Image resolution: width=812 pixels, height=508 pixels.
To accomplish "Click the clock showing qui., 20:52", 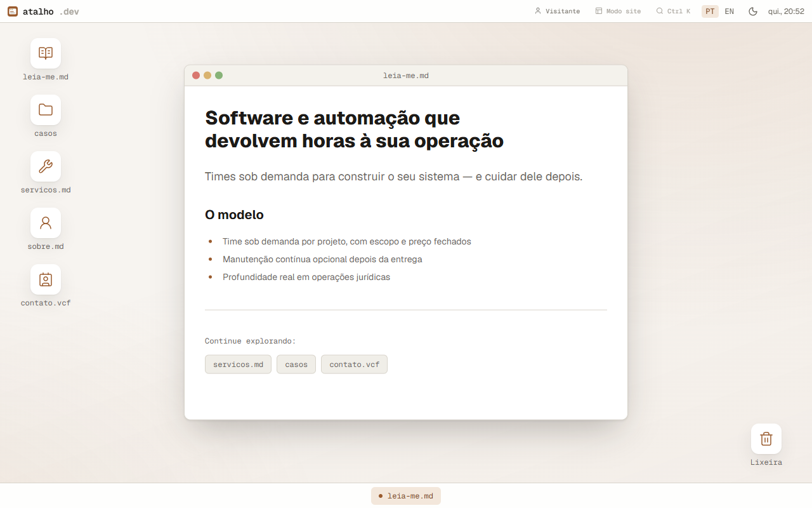I will coord(786,11).
